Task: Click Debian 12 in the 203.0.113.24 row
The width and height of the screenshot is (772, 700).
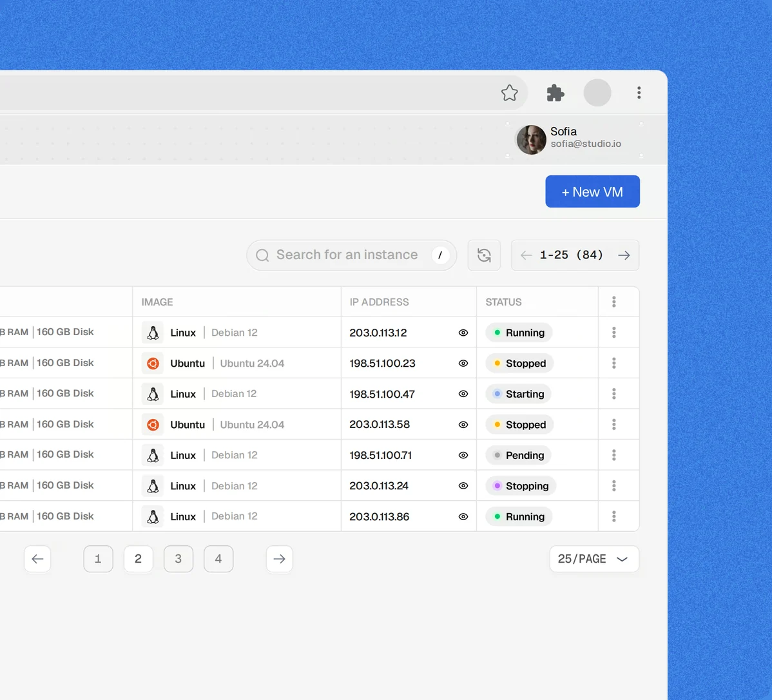Action: click(235, 486)
